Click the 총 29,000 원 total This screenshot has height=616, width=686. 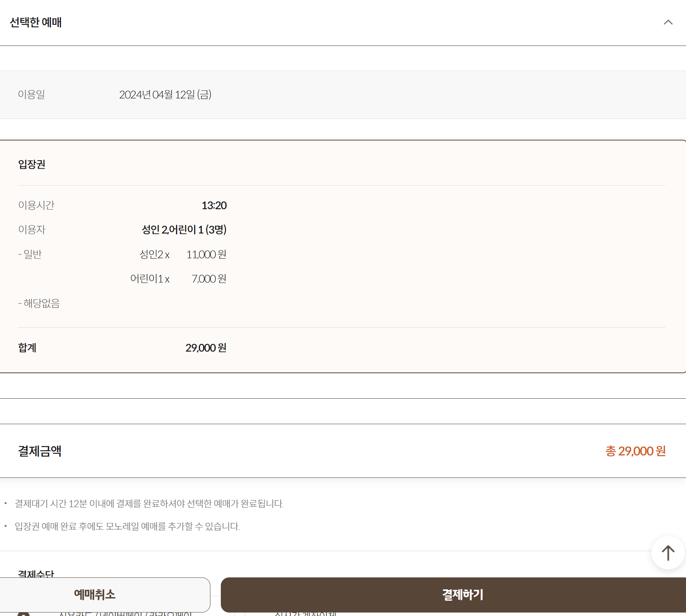[x=635, y=451]
